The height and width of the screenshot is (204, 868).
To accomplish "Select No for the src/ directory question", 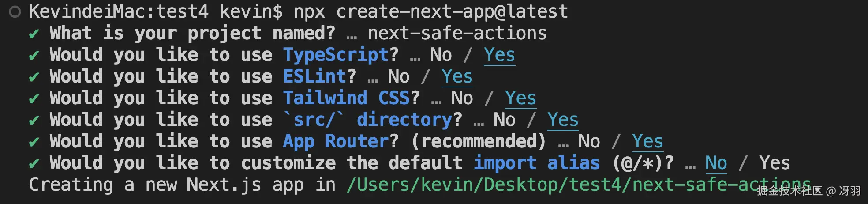I will click(504, 120).
